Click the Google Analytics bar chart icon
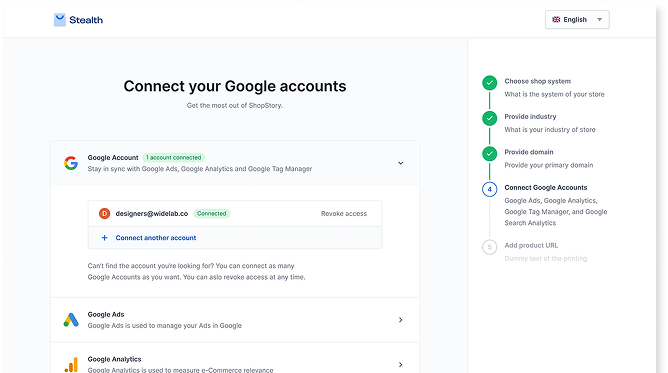 (71, 365)
